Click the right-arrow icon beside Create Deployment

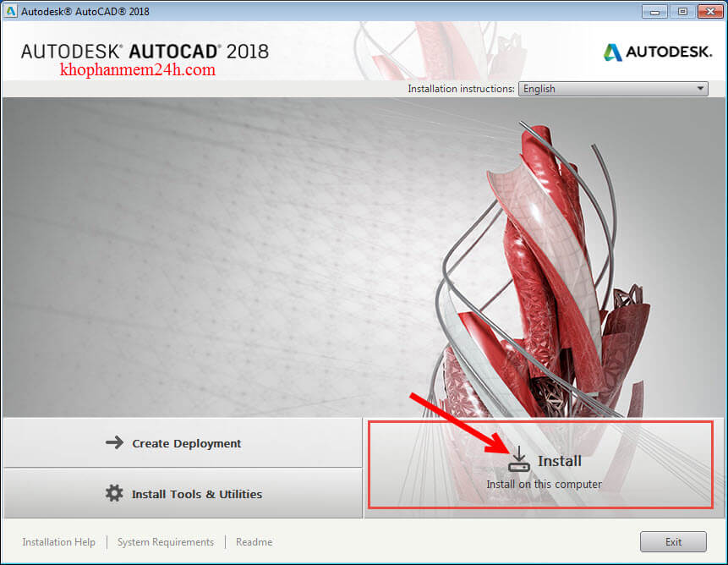[x=114, y=442]
